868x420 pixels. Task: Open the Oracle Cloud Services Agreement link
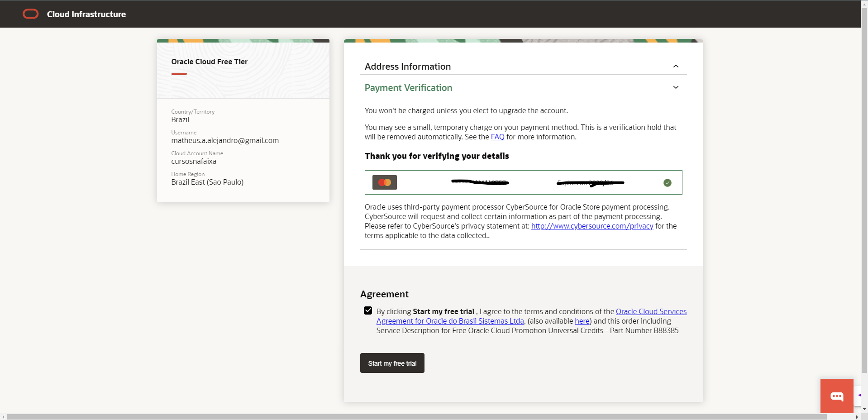coord(651,311)
